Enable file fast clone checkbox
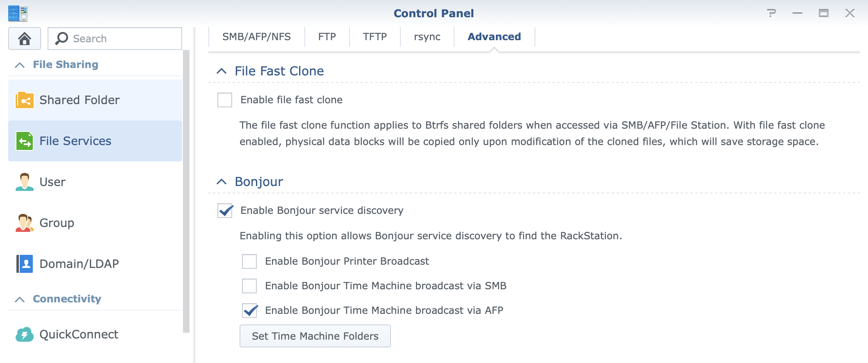This screenshot has width=868, height=363. 225,100
